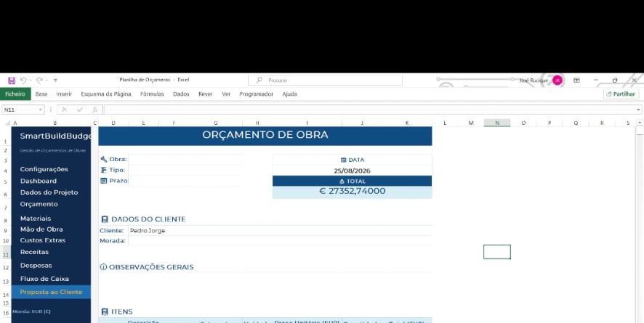Click the Select All corner triangle
The width and height of the screenshot is (644, 323).
(x=7, y=123)
